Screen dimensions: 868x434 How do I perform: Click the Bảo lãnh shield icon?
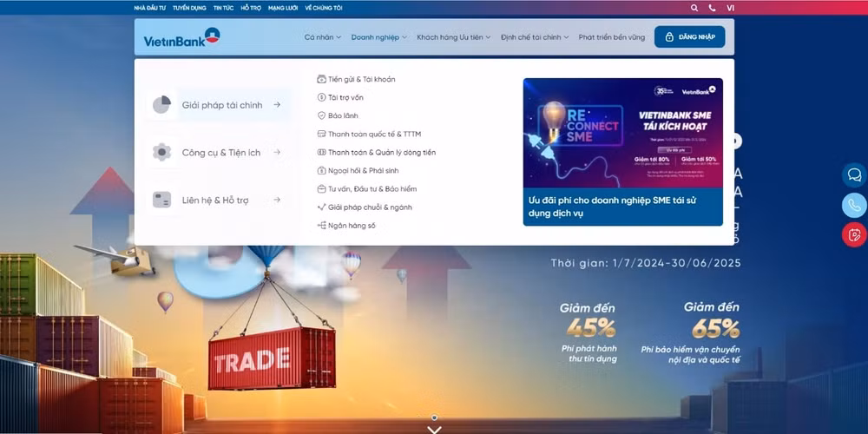321,115
